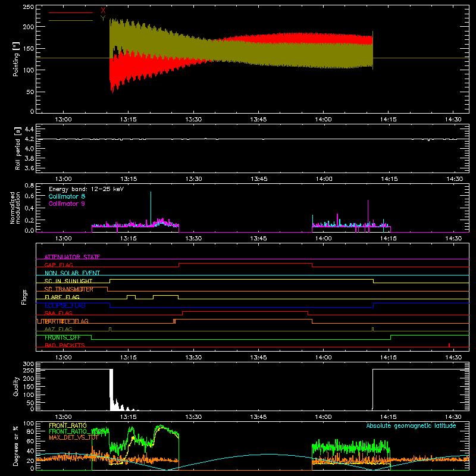Viewport: 476px width, 476px height.
Task: Select the Pointing axis title
Action: coord(16,59)
